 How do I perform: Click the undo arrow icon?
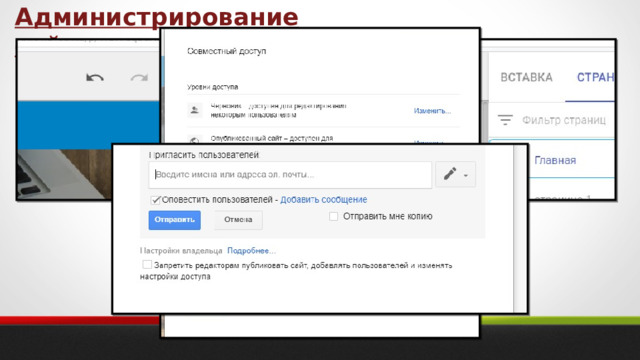click(x=95, y=77)
